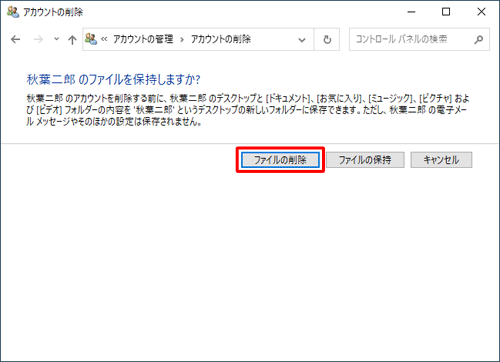Go up one level with up arrow
Image resolution: width=500 pixels, height=362 pixels.
coord(72,40)
